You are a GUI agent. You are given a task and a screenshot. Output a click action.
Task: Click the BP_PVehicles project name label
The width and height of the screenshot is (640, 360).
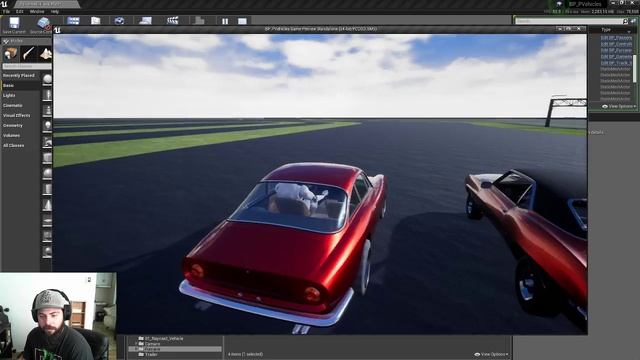585,4
